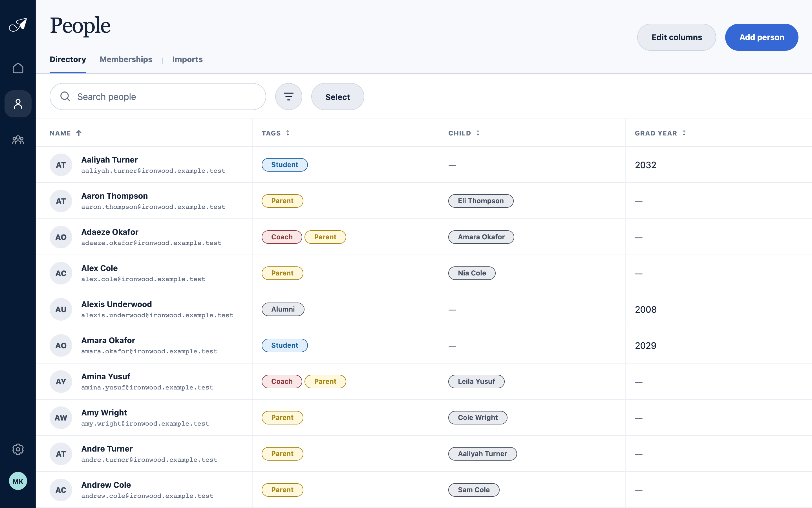
Task: Open the MK user avatar menu
Action: [18, 481]
